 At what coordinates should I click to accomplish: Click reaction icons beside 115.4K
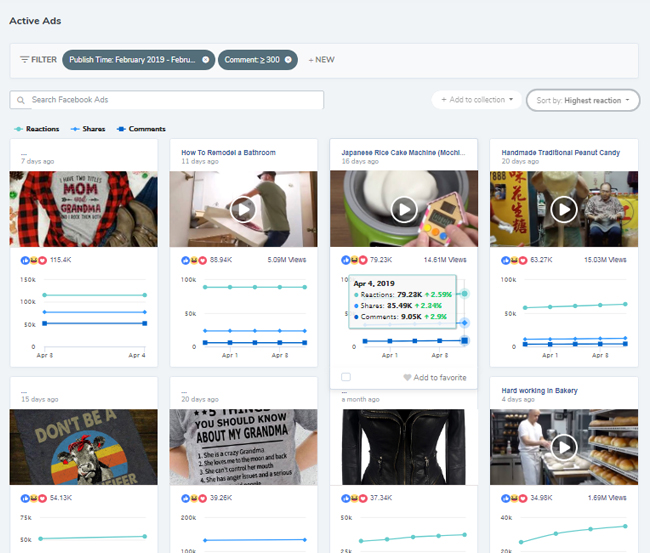34,260
